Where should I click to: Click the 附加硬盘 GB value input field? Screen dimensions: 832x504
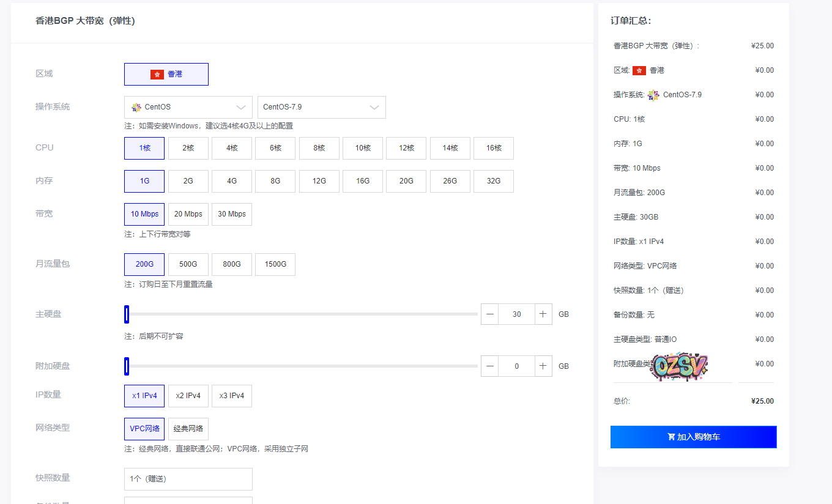point(516,366)
